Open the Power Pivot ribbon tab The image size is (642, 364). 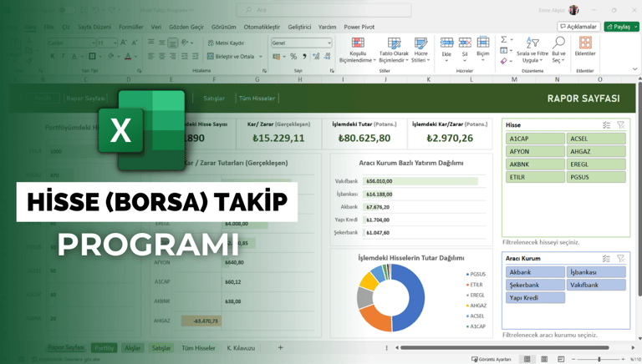[x=359, y=27]
